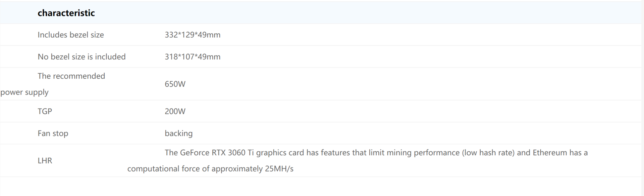The image size is (644, 196).
Task: Click the "Fan stop" row label
Action: point(53,133)
